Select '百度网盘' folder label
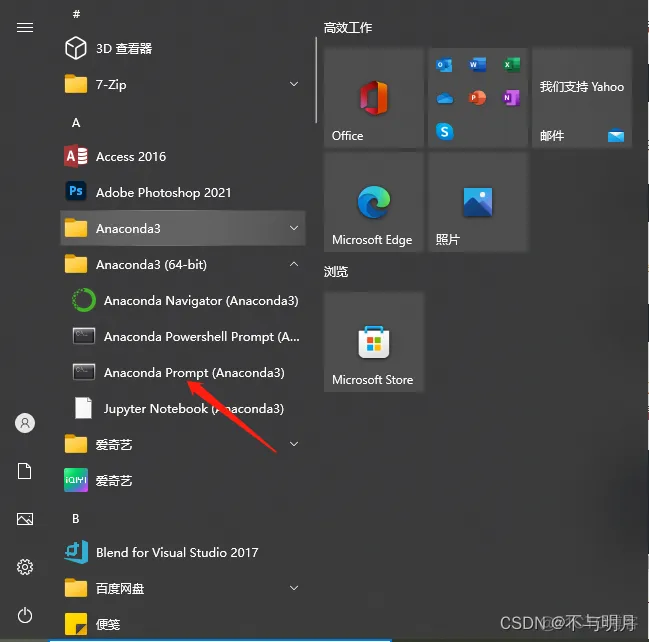This screenshot has width=649, height=642. point(120,588)
